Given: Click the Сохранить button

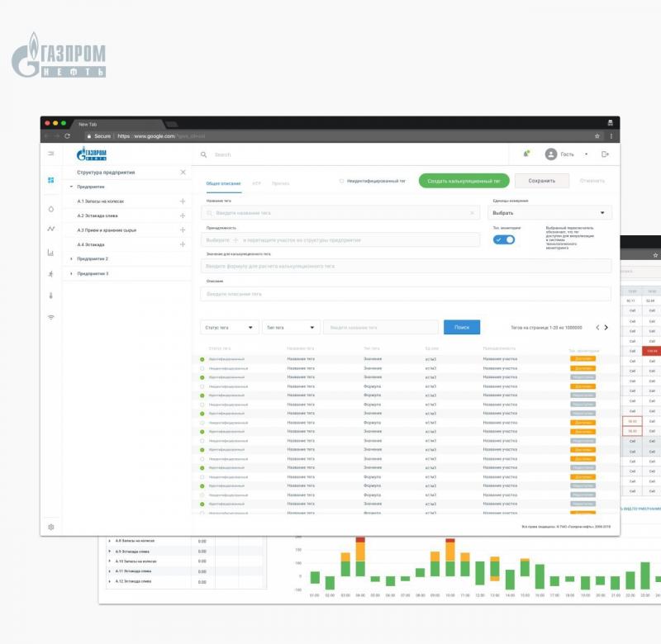Looking at the screenshot, I should click(542, 181).
